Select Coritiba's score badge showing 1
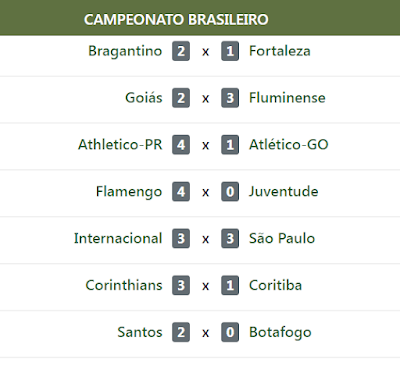 (230, 285)
